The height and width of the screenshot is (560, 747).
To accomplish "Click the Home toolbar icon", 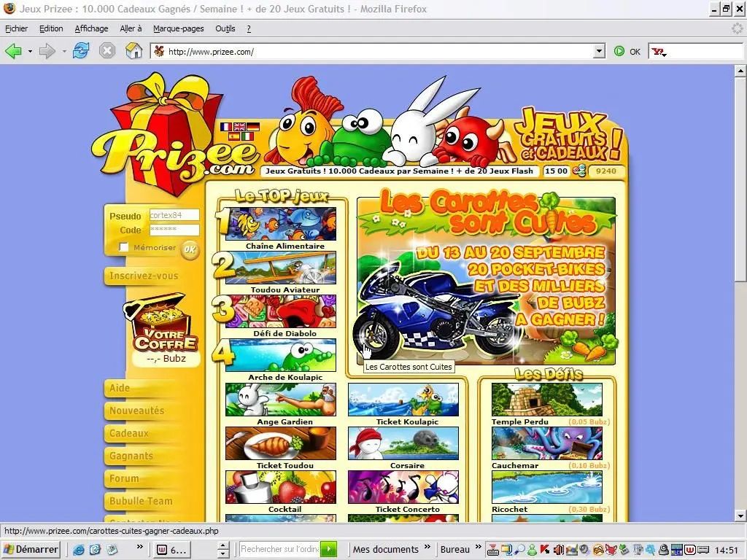I will [x=133, y=51].
